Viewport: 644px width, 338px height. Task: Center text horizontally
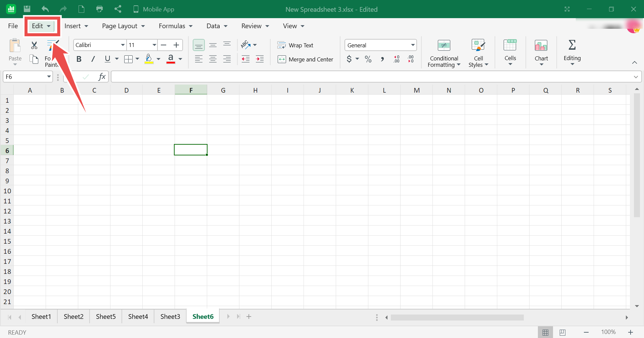click(213, 59)
